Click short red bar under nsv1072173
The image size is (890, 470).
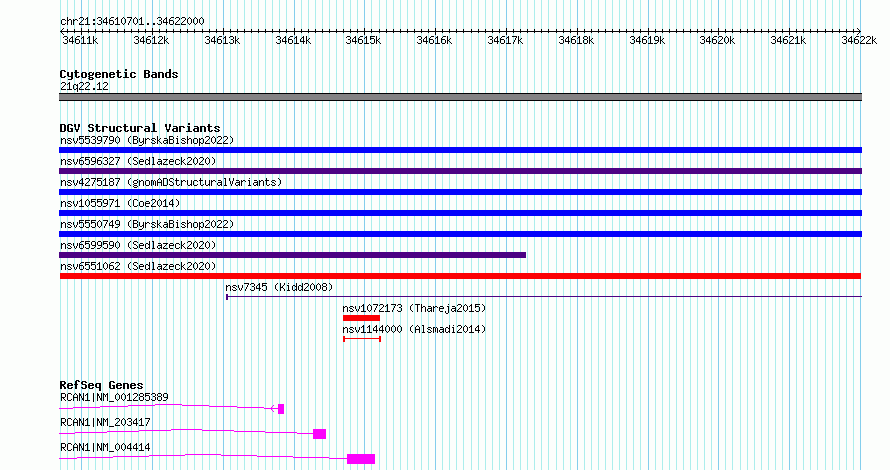point(361,318)
